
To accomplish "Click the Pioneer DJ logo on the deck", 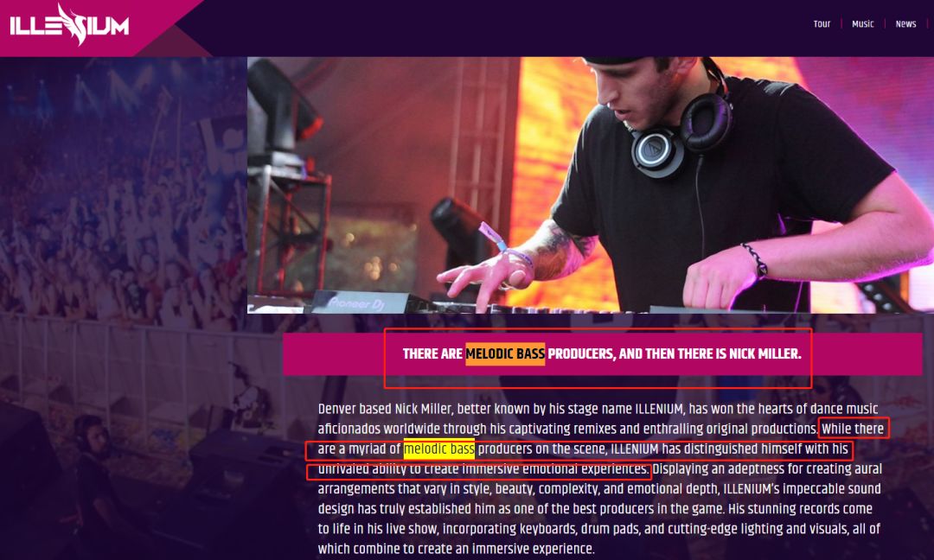I will point(355,303).
